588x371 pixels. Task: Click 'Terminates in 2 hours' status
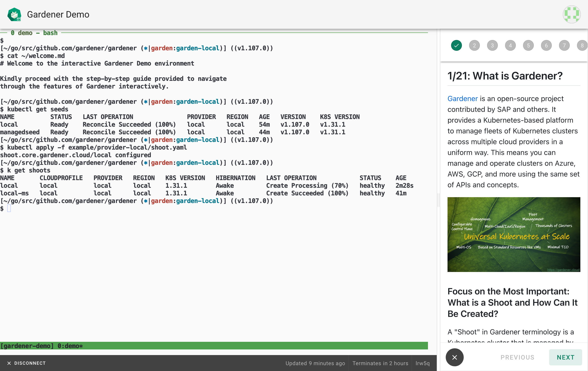380,363
